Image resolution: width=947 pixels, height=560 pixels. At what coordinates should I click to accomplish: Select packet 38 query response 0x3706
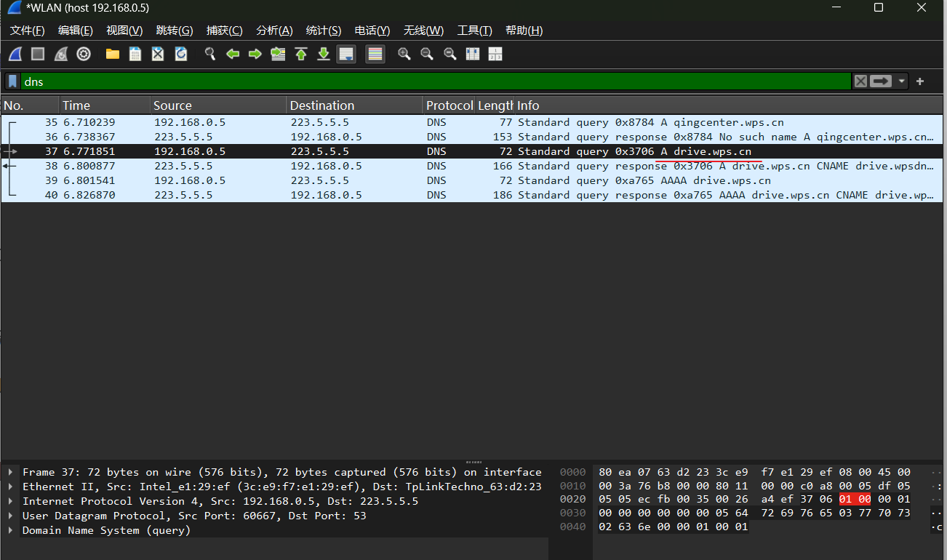(x=472, y=166)
